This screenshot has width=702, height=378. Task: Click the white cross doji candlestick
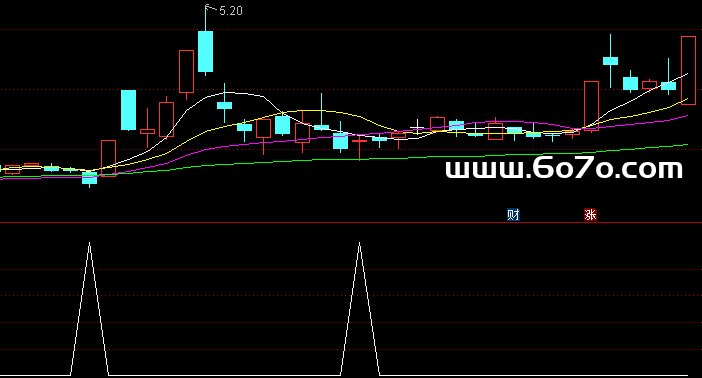coord(417,127)
